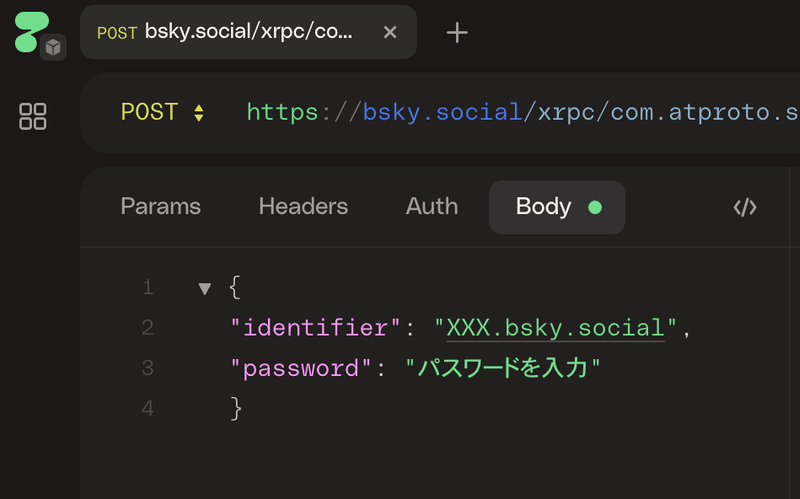This screenshot has width=800, height=499.
Task: Click the パスワードを入力 password value
Action: click(503, 368)
